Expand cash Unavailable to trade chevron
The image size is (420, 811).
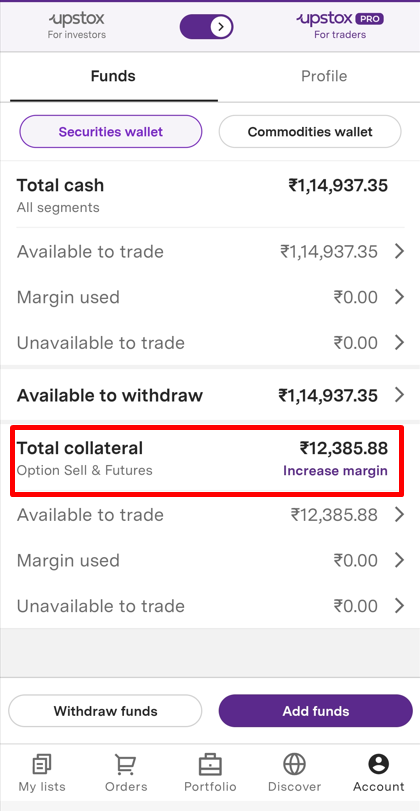pos(399,342)
